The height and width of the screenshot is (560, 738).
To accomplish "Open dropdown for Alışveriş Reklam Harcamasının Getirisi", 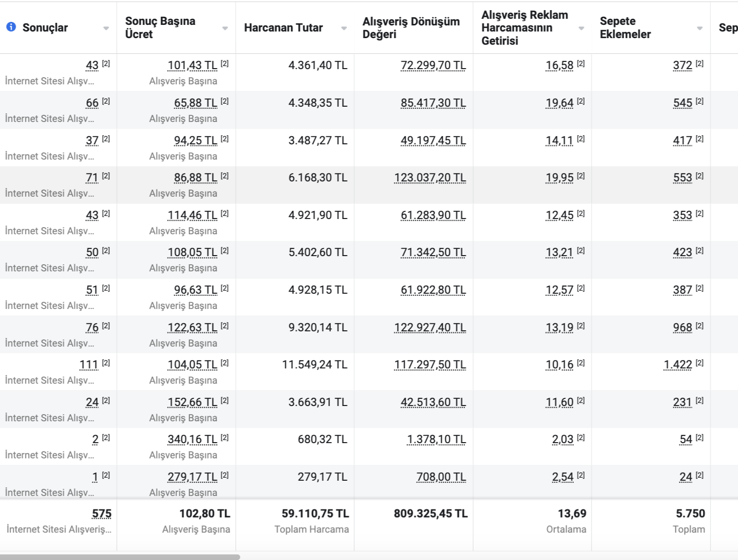I will (581, 28).
